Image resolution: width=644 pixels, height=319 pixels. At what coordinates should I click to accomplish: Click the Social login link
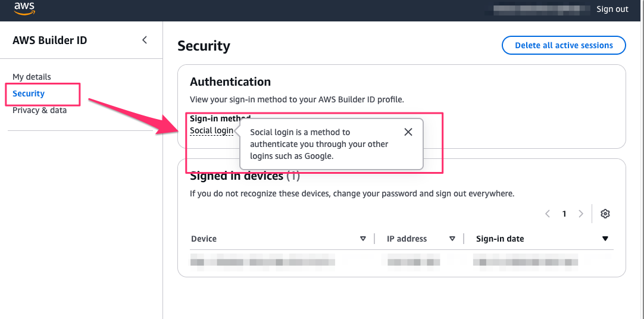[211, 130]
